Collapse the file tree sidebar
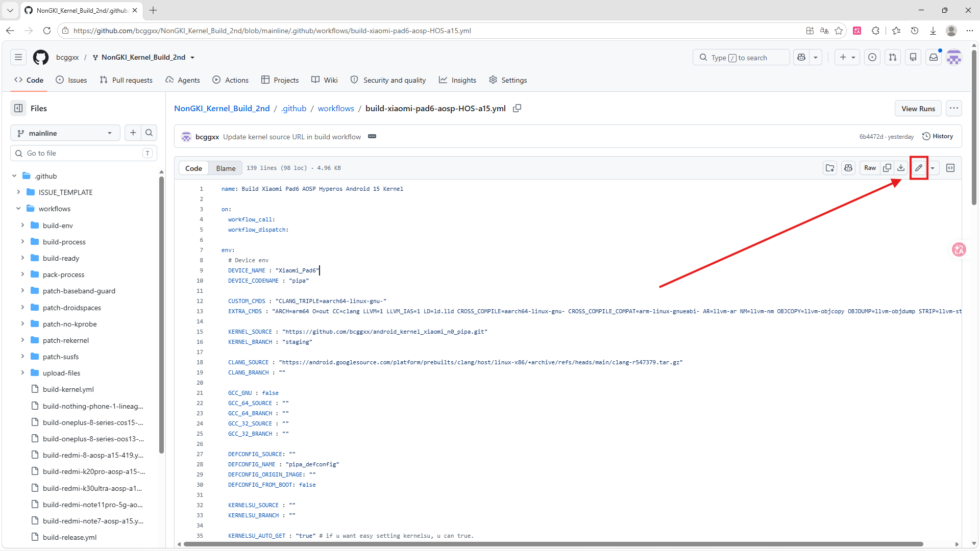980x551 pixels. point(18,108)
